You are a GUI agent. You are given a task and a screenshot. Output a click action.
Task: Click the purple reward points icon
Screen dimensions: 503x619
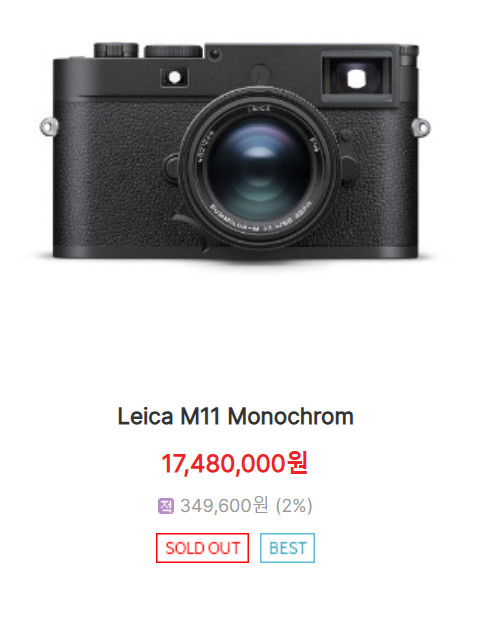pyautogui.click(x=165, y=506)
